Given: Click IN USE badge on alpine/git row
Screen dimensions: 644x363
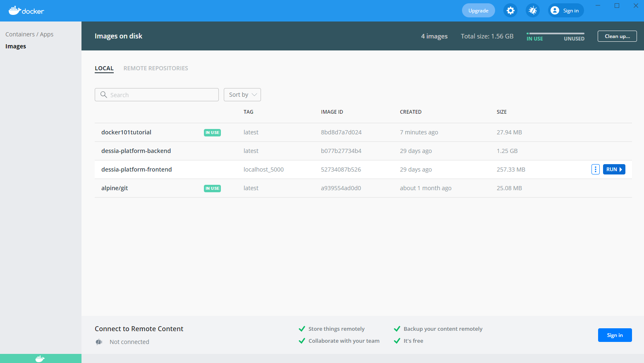Looking at the screenshot, I should pyautogui.click(x=212, y=189).
